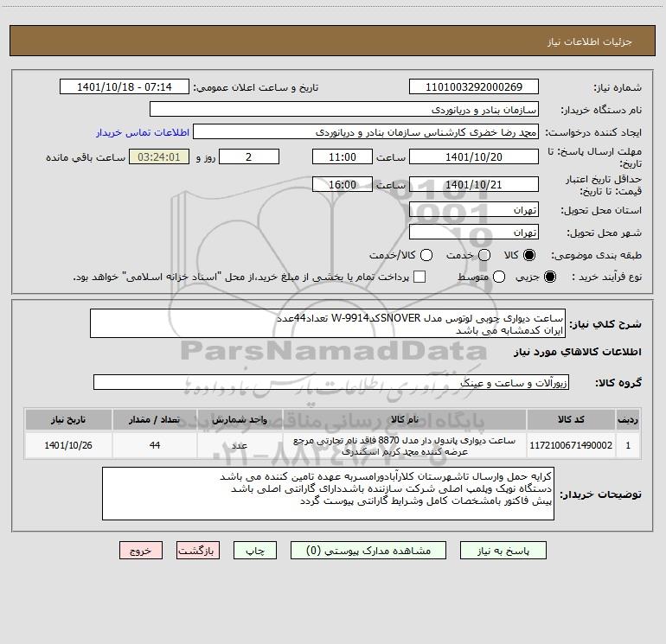Click the اطلاعات کالاهای مورد نیاز heading
The image size is (666, 644).
[x=578, y=352]
